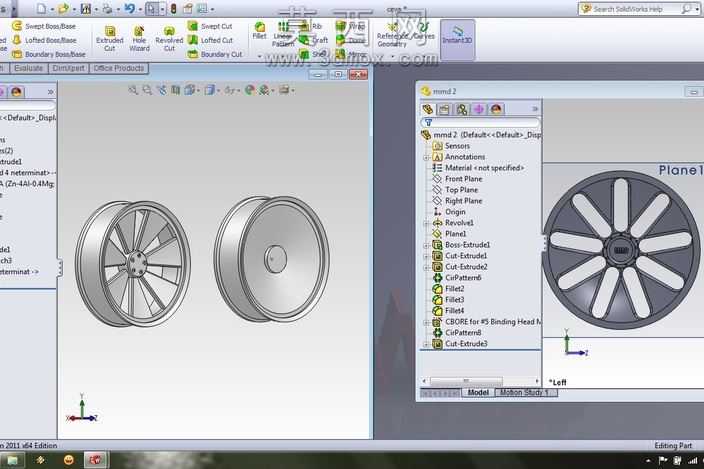This screenshot has width=704, height=469.
Task: Open File Explorer from taskbar
Action: tap(12, 460)
